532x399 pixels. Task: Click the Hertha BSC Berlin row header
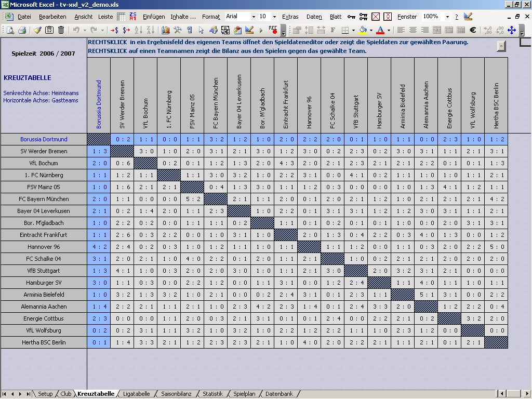[44, 342]
